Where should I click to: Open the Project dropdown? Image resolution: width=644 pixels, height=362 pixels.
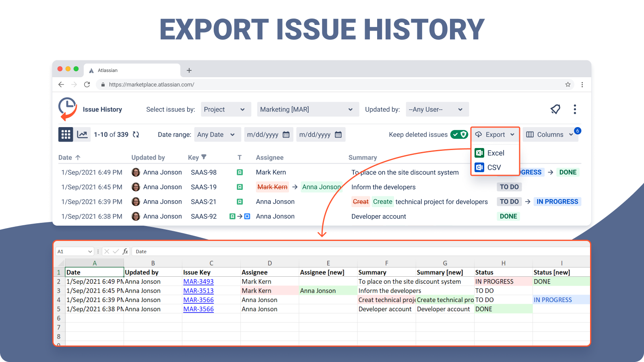click(226, 109)
